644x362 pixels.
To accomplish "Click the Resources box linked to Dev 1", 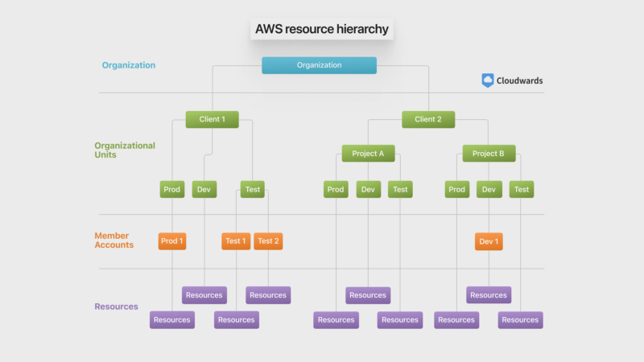I will tap(489, 295).
